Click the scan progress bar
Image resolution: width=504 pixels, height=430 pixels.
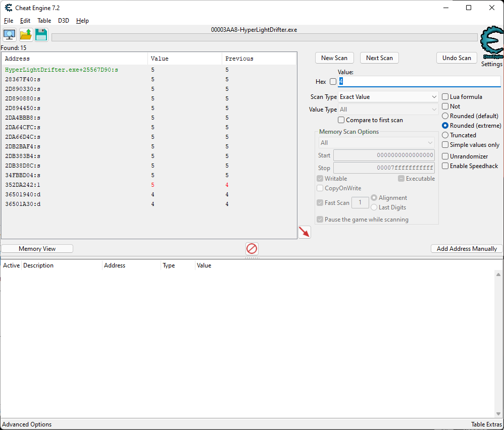[264, 37]
